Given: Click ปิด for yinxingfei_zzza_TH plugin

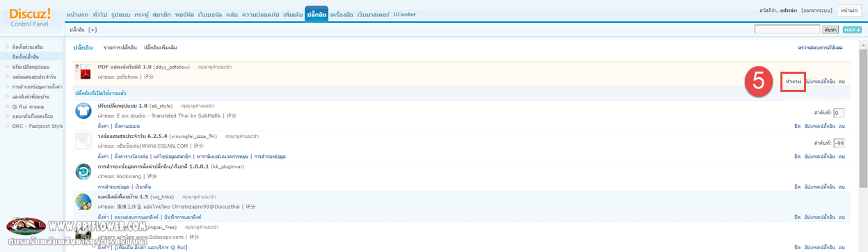Looking at the screenshot, I should pyautogui.click(x=797, y=156).
